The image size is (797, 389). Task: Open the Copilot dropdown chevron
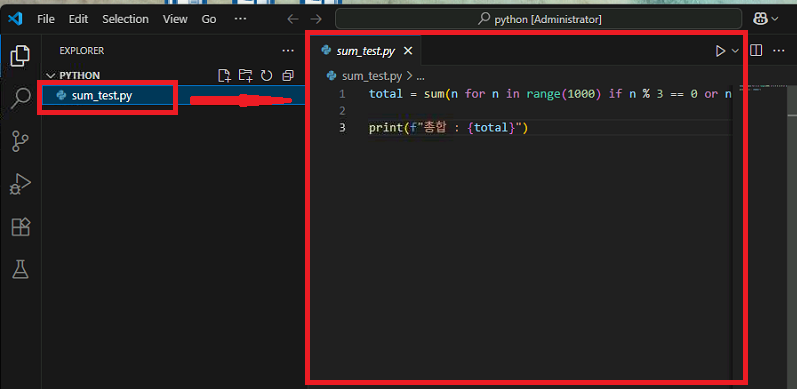pos(775,19)
